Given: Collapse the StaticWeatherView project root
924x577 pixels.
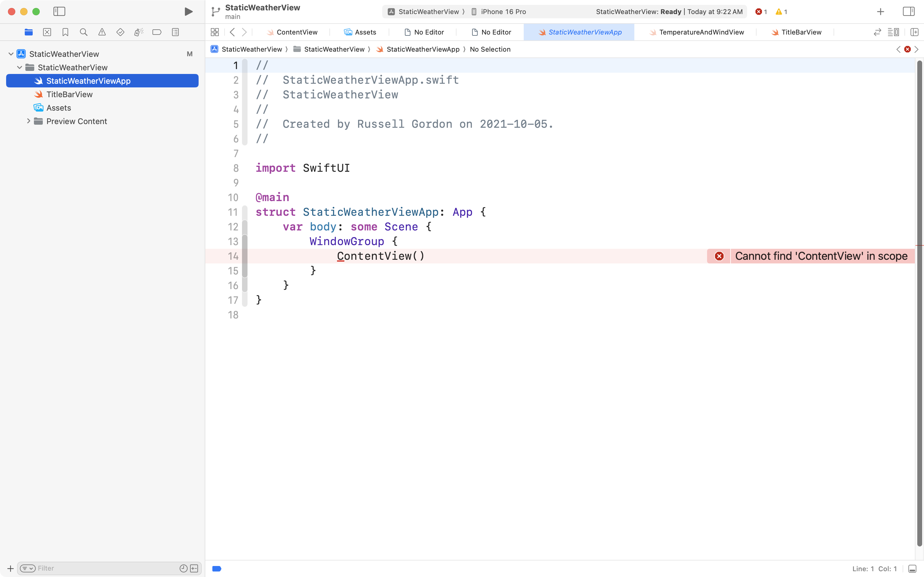Looking at the screenshot, I should (x=11, y=54).
